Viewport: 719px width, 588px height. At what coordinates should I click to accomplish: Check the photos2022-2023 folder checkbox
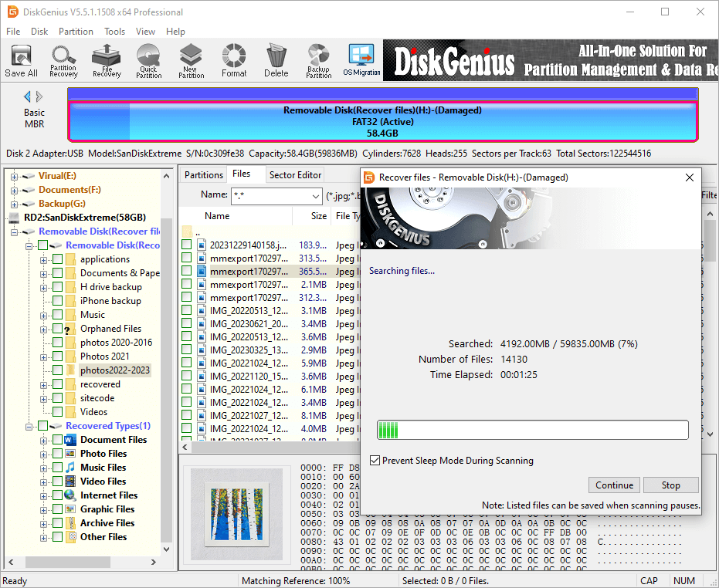[57, 370]
